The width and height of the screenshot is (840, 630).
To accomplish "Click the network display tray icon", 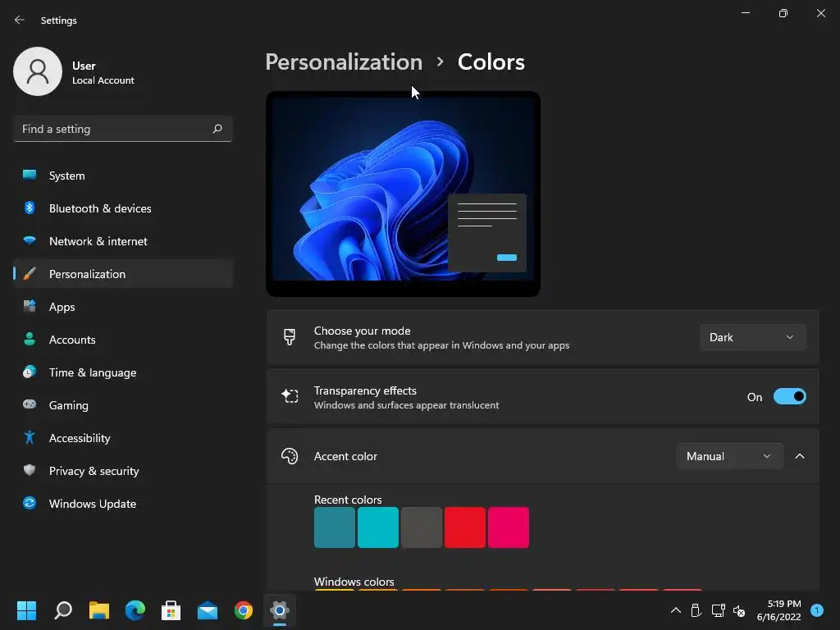I will pyautogui.click(x=718, y=610).
